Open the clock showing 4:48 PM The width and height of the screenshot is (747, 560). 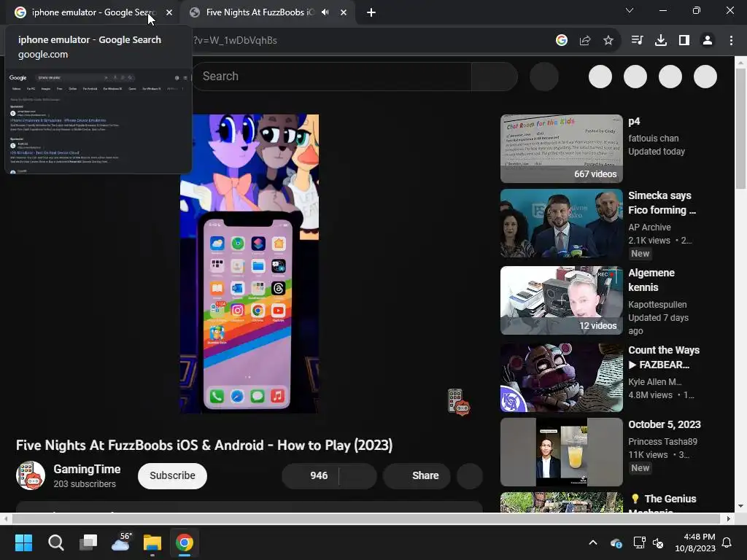pyautogui.click(x=695, y=542)
